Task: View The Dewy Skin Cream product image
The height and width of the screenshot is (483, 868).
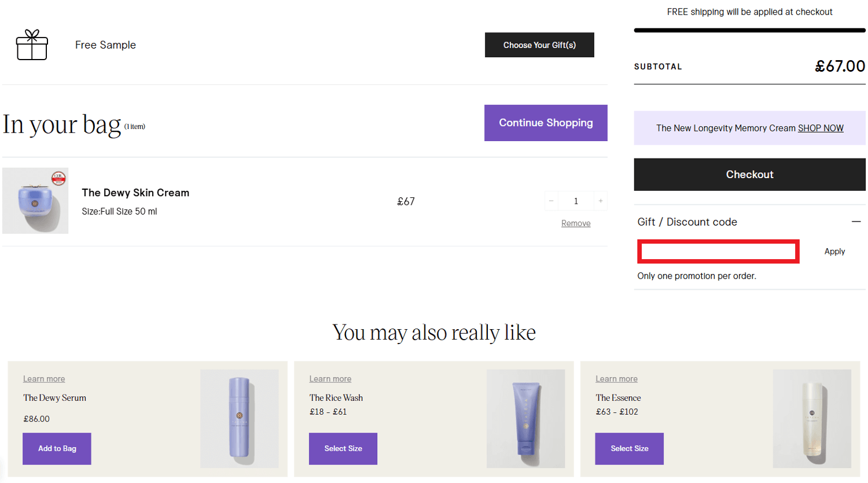Action: click(x=35, y=201)
